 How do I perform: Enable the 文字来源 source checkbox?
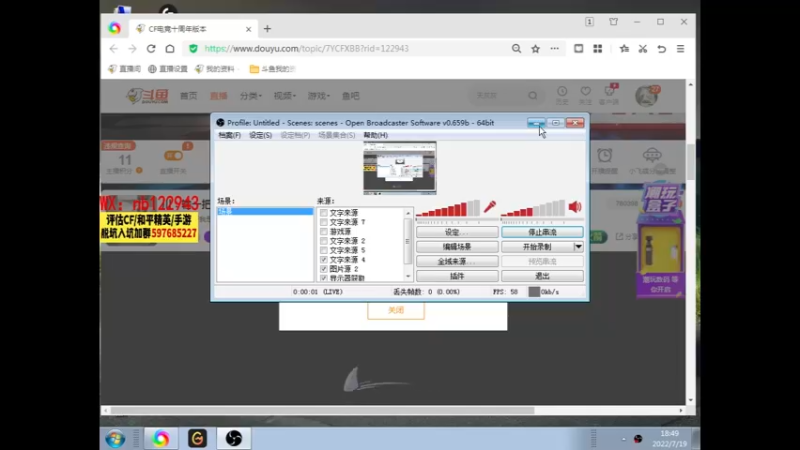[323, 213]
